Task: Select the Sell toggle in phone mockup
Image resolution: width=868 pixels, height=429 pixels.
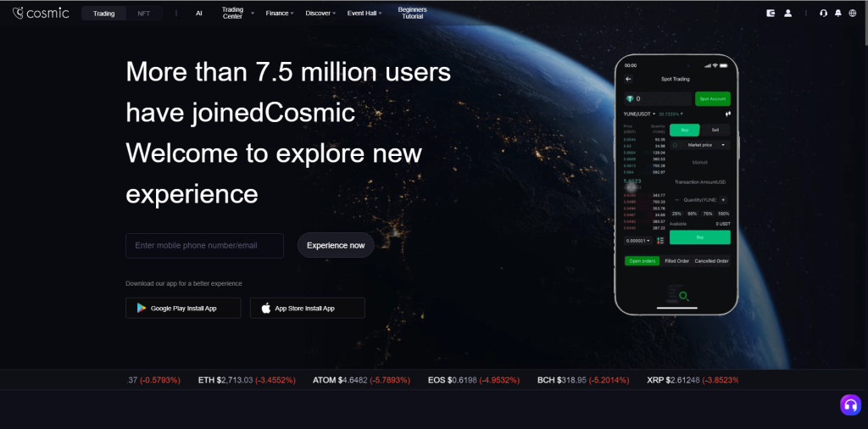Action: pos(715,130)
